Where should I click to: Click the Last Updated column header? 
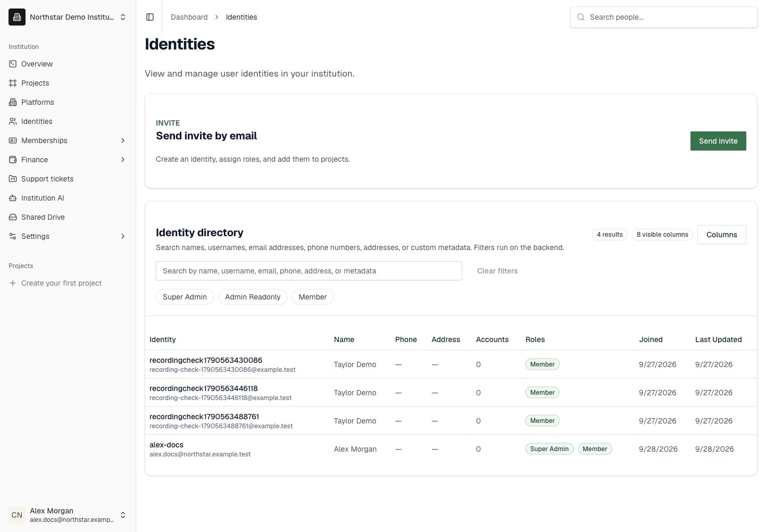click(x=718, y=339)
